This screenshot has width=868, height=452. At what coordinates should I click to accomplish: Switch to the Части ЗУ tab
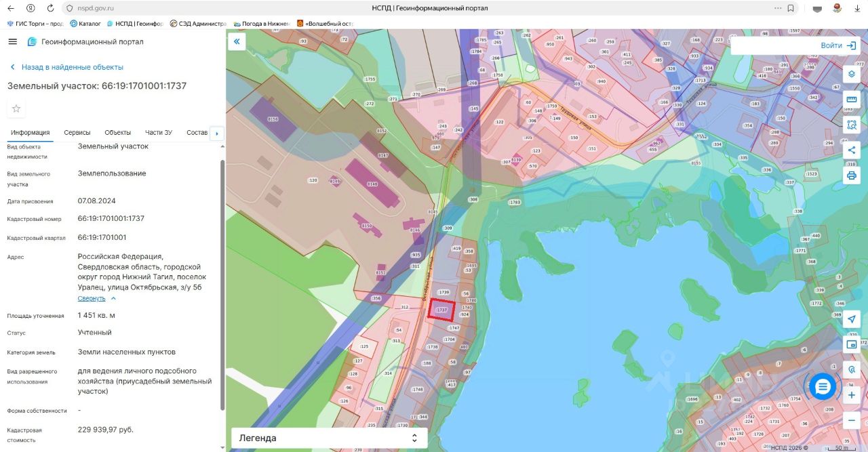tap(159, 132)
